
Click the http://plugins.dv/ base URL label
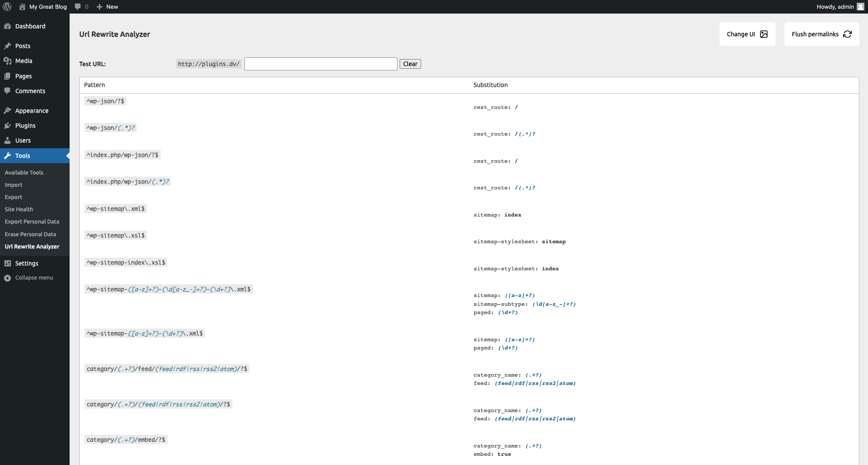click(209, 64)
